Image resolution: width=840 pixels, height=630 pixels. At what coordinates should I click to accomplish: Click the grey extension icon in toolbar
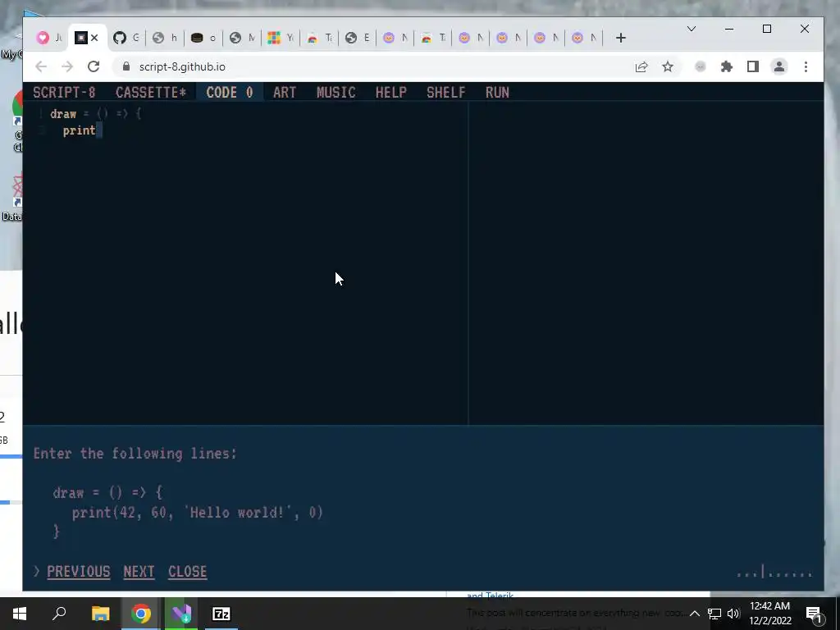pos(701,66)
